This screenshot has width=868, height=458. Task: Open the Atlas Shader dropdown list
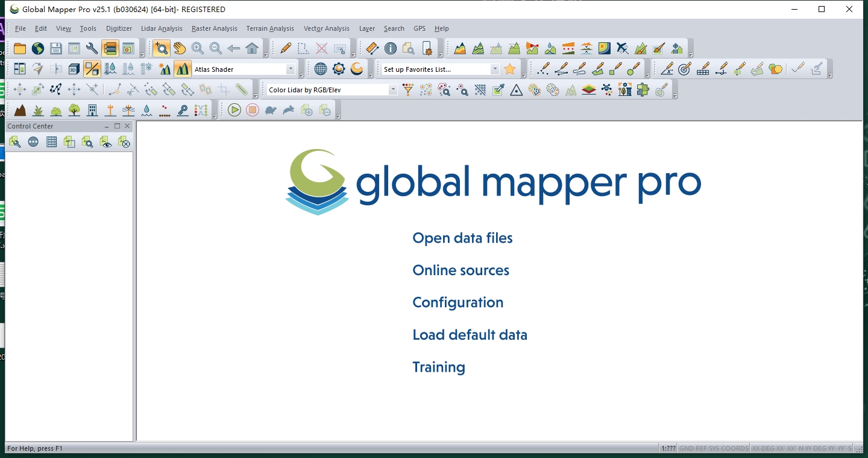pyautogui.click(x=291, y=68)
